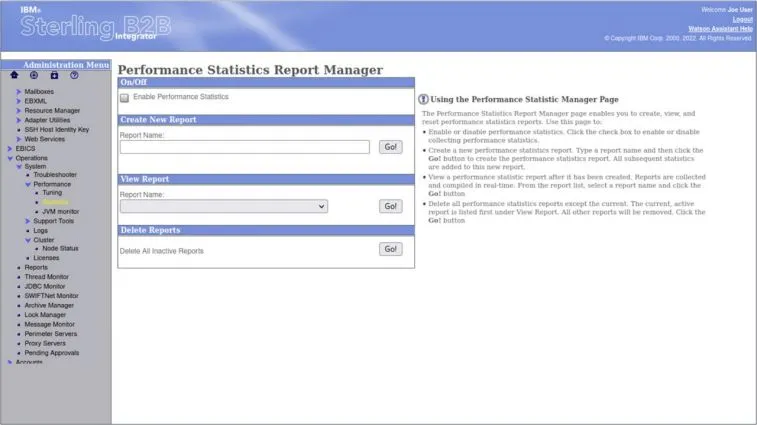Click Go! button for Create New Report
Viewport: 757px width, 425px height.
click(x=391, y=147)
